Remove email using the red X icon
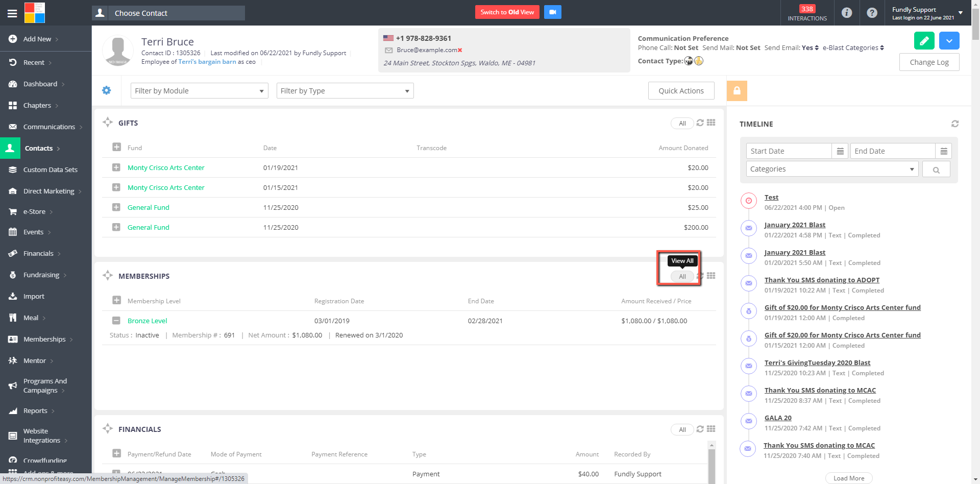980x484 pixels. click(x=460, y=50)
